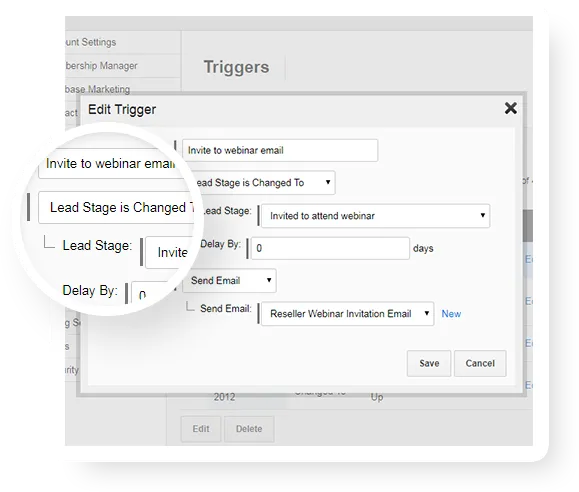
Task: Click the Delete button below the table
Action: tap(249, 429)
